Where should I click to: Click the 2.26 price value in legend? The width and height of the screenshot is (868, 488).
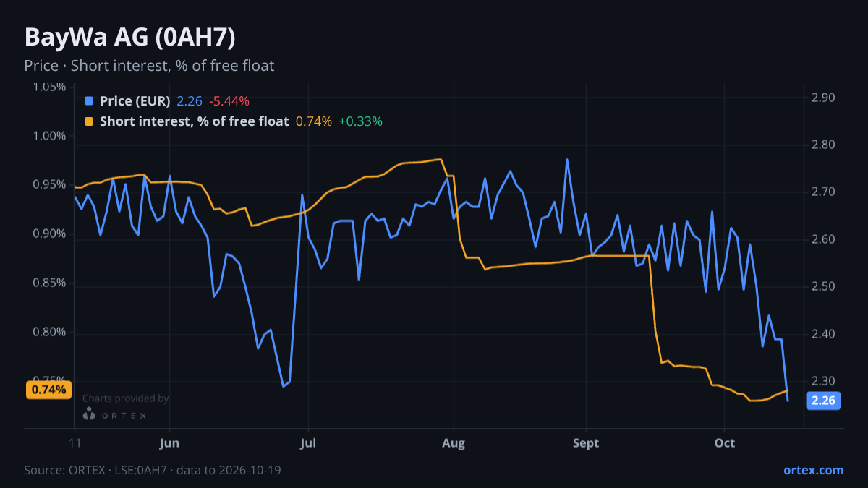point(190,101)
